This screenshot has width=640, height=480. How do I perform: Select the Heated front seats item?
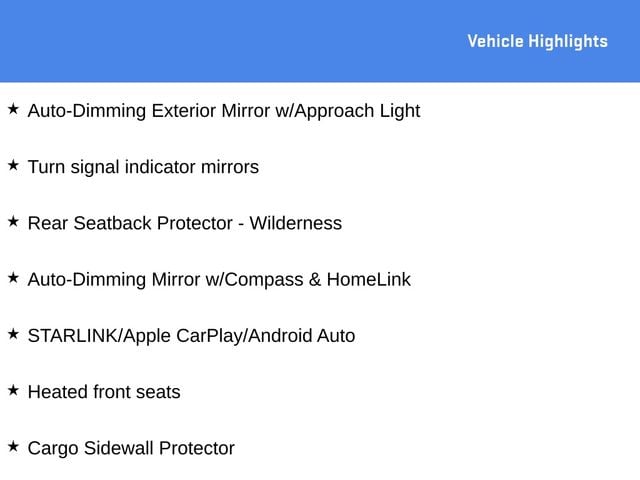(x=104, y=392)
